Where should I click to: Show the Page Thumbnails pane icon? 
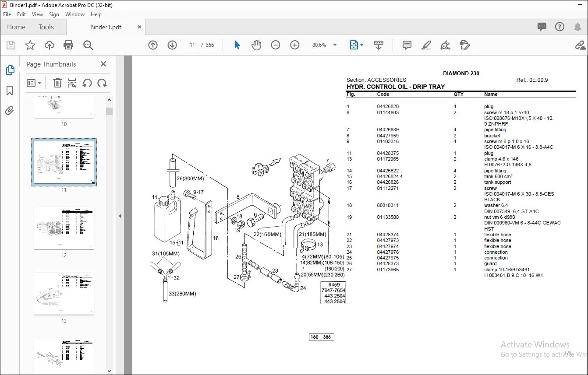10,70
